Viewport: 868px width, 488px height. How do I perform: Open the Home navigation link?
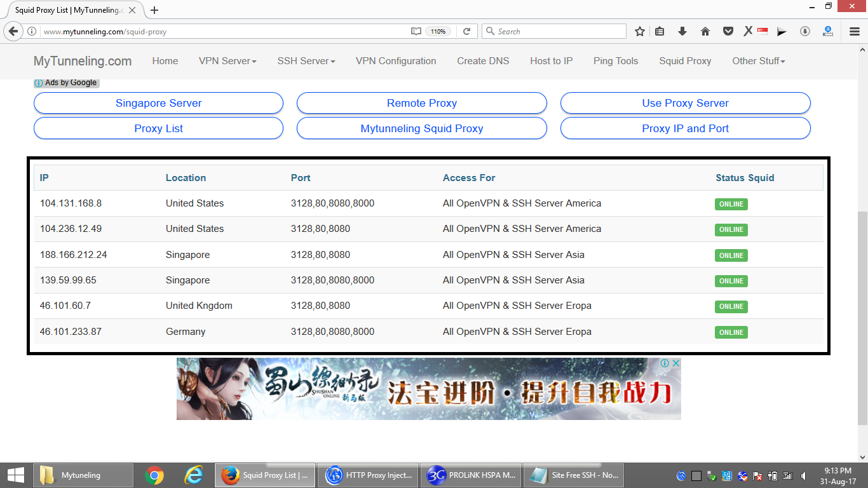point(165,61)
